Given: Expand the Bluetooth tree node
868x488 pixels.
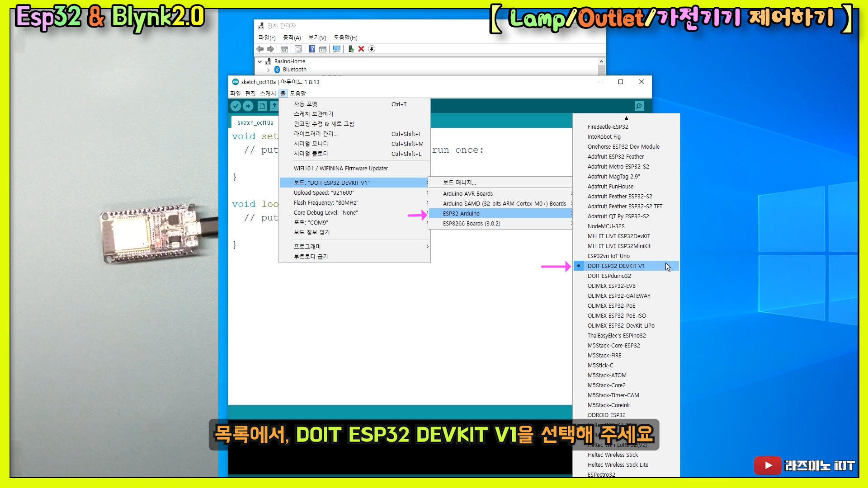Looking at the screenshot, I should coord(269,70).
